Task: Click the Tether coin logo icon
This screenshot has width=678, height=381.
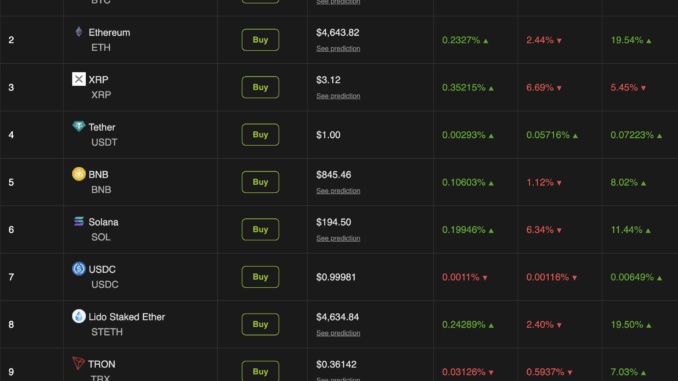Action: click(79, 126)
